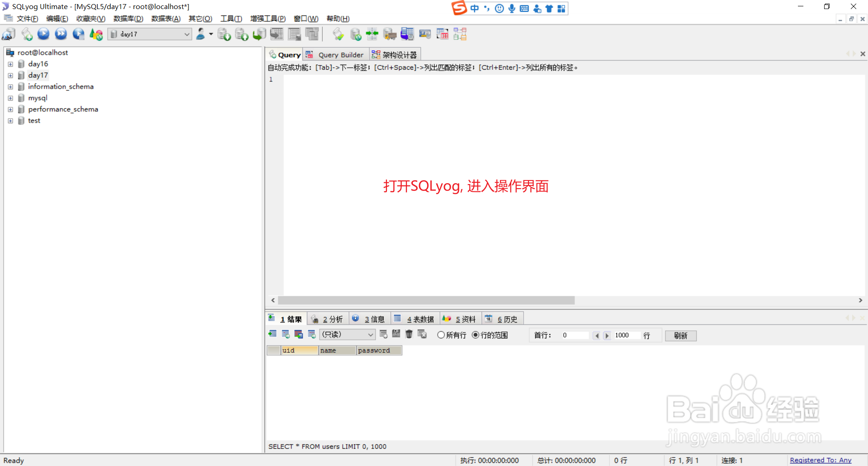Open the 文件(F) menu
Viewport: 868px width, 466px height.
point(27,19)
